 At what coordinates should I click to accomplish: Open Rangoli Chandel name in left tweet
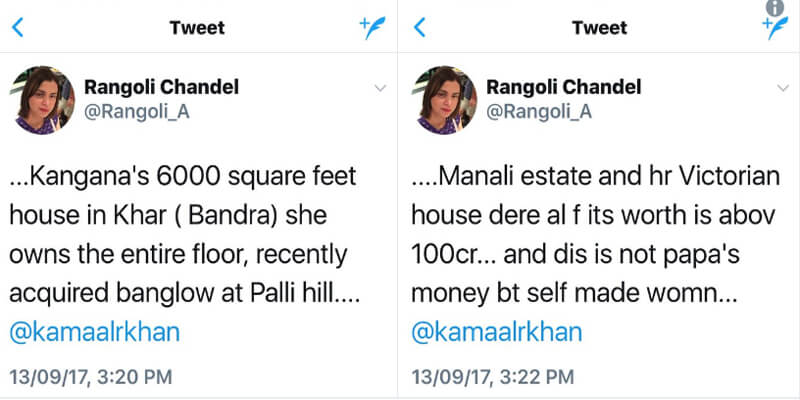(161, 88)
